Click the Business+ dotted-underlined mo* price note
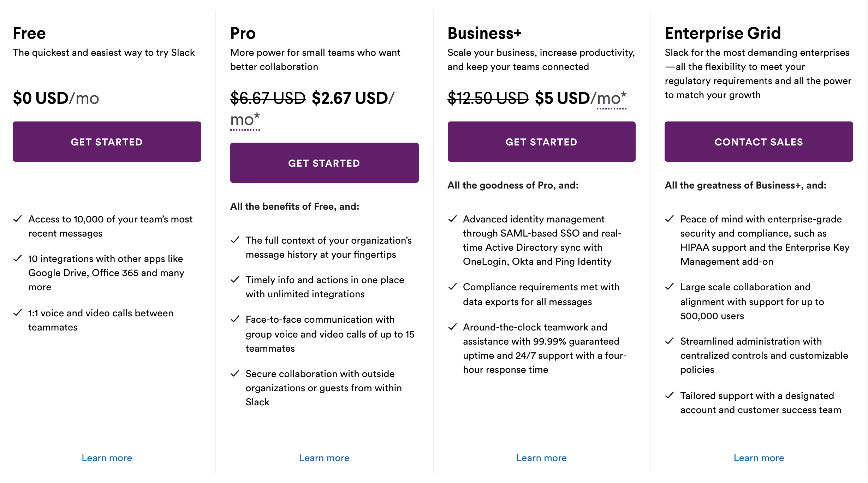The image size is (868, 483). tap(612, 99)
